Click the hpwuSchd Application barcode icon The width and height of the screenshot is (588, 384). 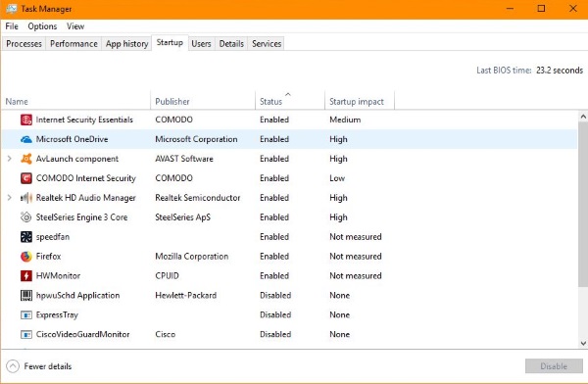click(x=25, y=295)
